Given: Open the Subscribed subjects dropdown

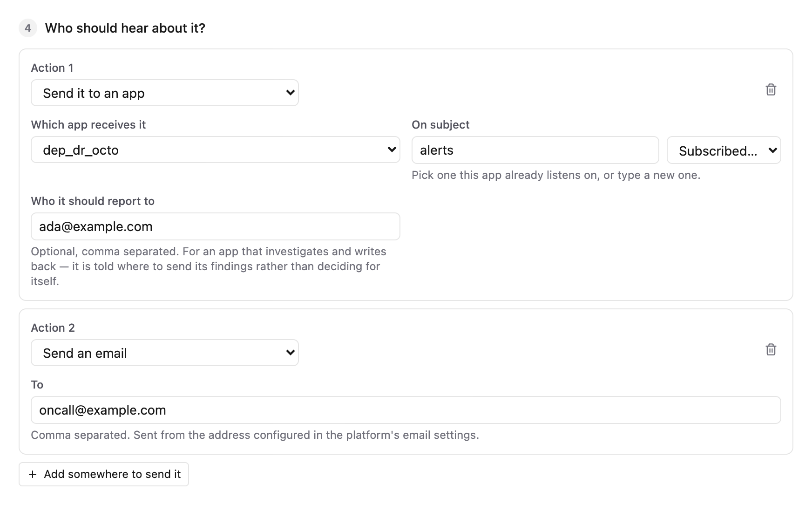Looking at the screenshot, I should click(724, 150).
